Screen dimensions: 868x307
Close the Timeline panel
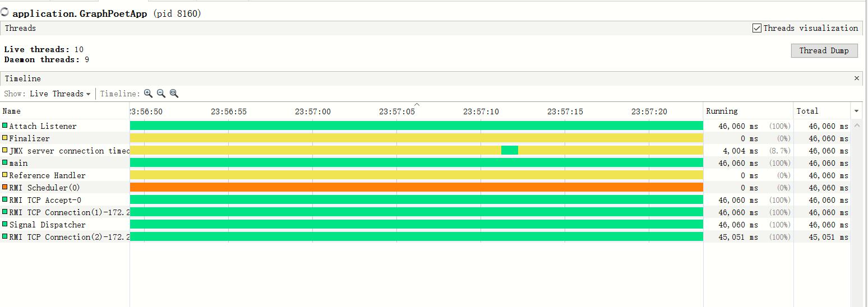(856, 78)
